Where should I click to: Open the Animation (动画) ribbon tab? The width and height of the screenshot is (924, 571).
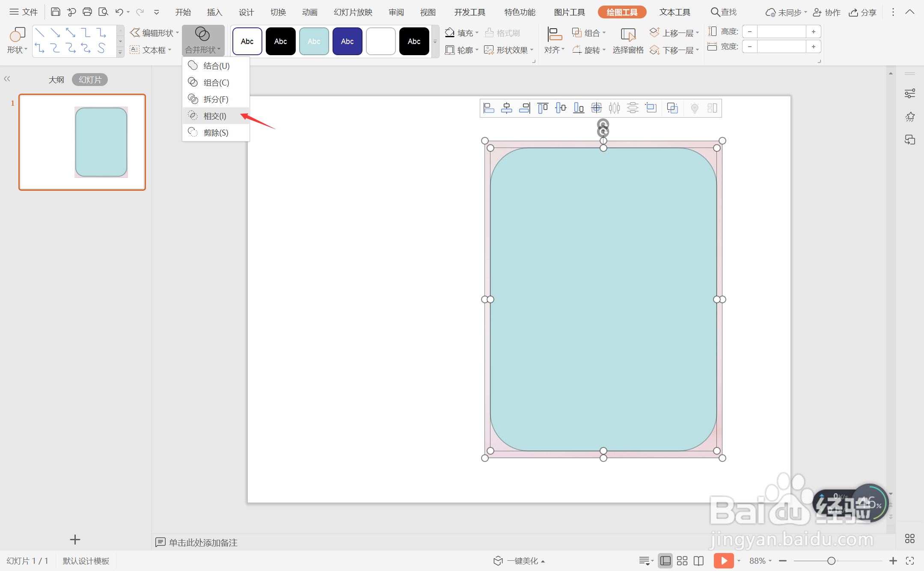click(309, 12)
